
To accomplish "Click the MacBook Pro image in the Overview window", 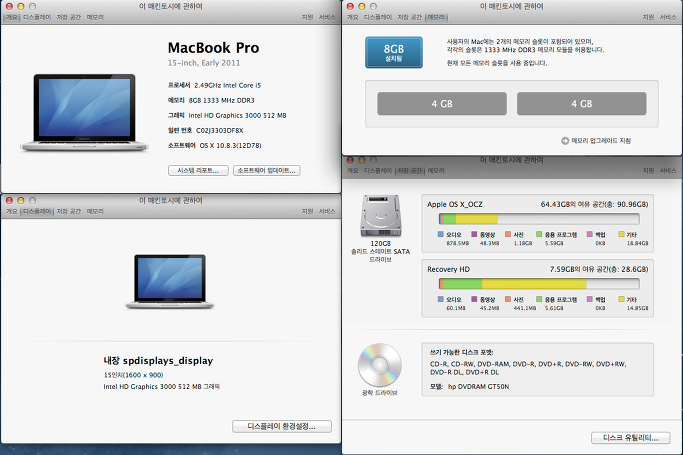I will coord(84,113).
